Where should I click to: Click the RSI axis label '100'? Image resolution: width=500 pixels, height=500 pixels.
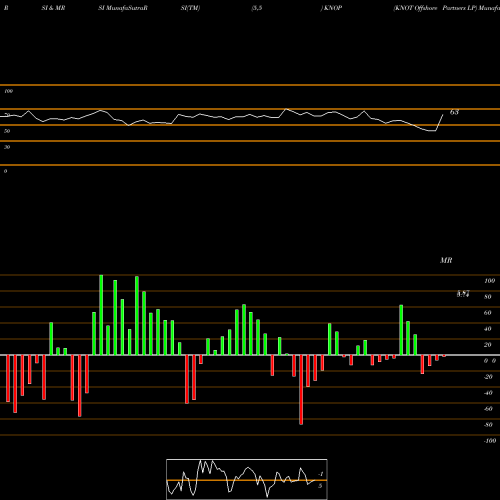(x=8, y=91)
